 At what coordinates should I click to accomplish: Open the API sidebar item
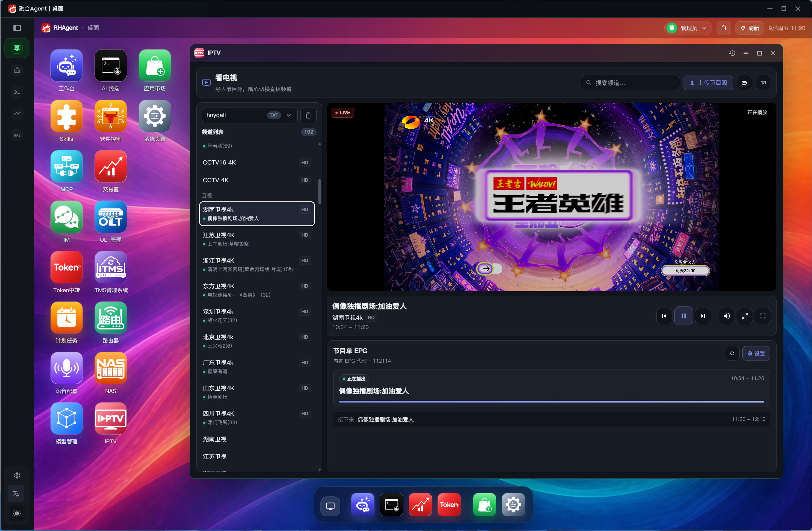17,135
